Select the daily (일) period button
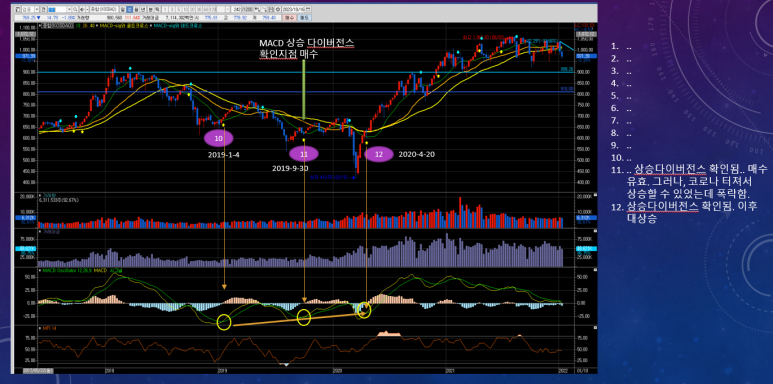 pyautogui.click(x=123, y=9)
